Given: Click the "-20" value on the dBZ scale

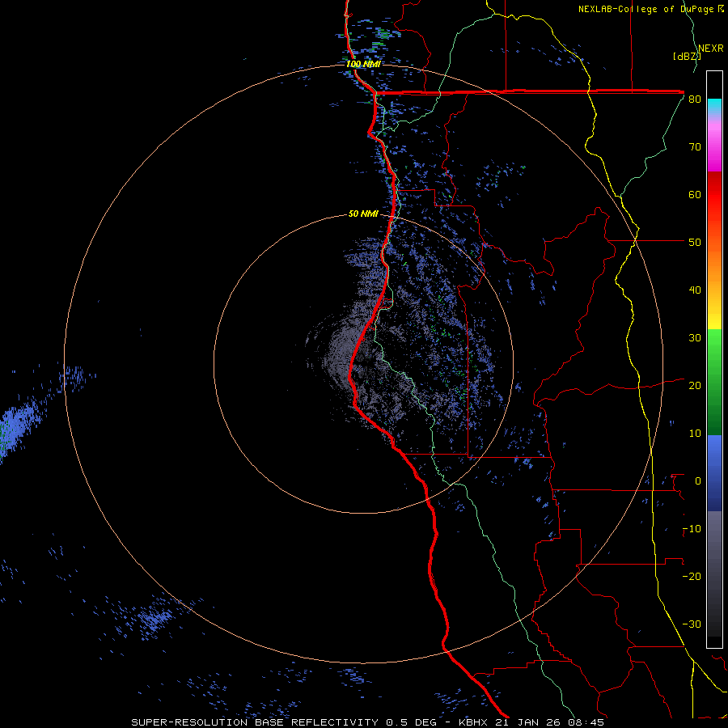Looking at the screenshot, I should pos(692,577).
